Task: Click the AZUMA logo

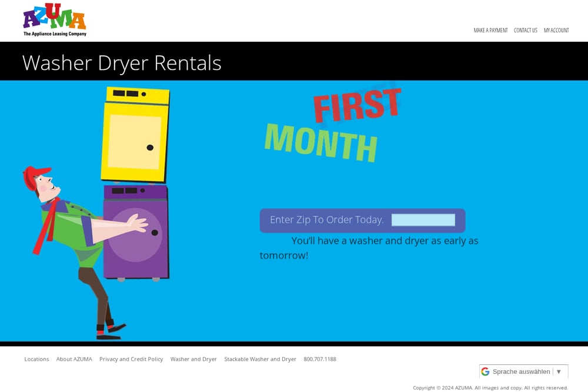Action: (55, 20)
